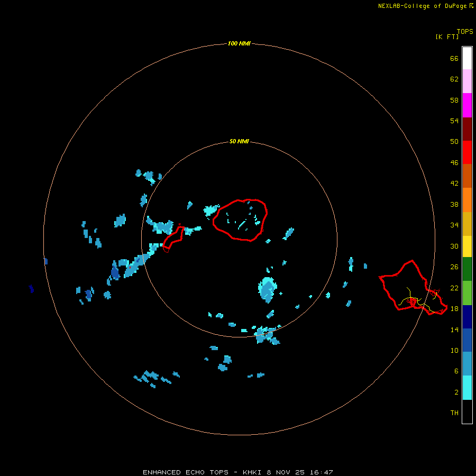The image size is (476, 476).
Task: Click the '16:47' timestamp in caption
Action: 322,472
